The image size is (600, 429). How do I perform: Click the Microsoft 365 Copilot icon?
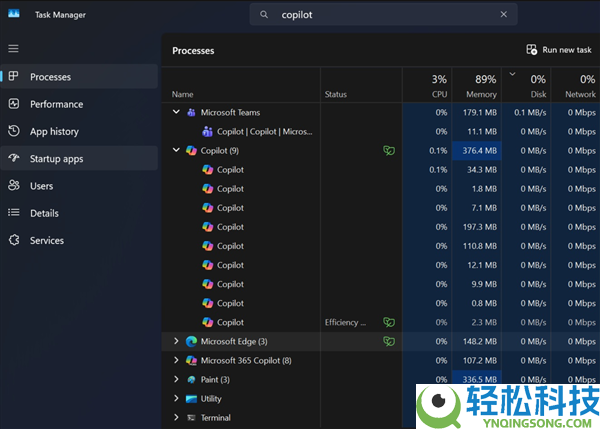(191, 360)
